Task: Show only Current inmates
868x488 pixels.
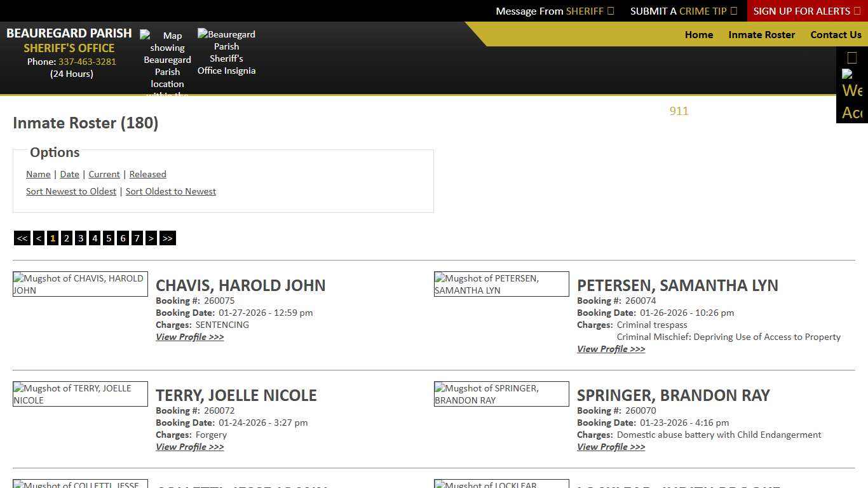Action: click(x=104, y=174)
